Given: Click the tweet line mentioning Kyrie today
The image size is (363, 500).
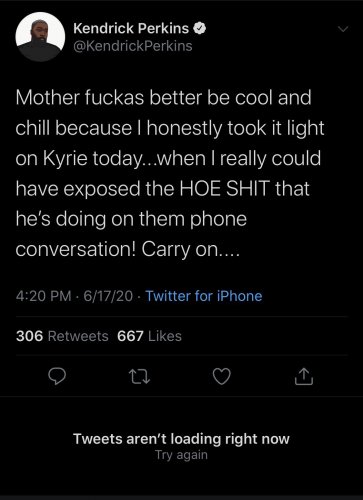Looking at the screenshot, I should (x=168, y=158).
